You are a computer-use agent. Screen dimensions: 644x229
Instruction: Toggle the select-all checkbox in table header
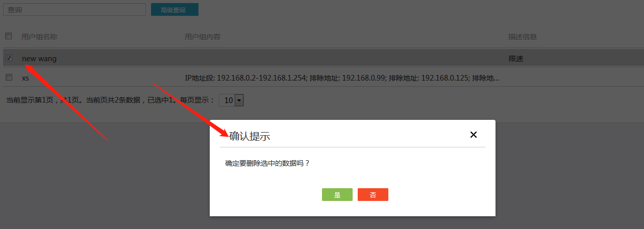coord(9,36)
